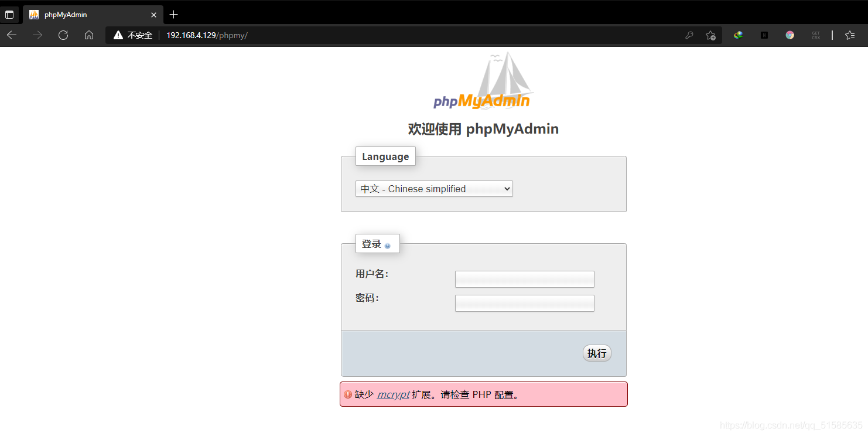Viewport: 868px width, 436px height.
Task: Select the phpMyAdmin browser tab
Action: tap(93, 15)
